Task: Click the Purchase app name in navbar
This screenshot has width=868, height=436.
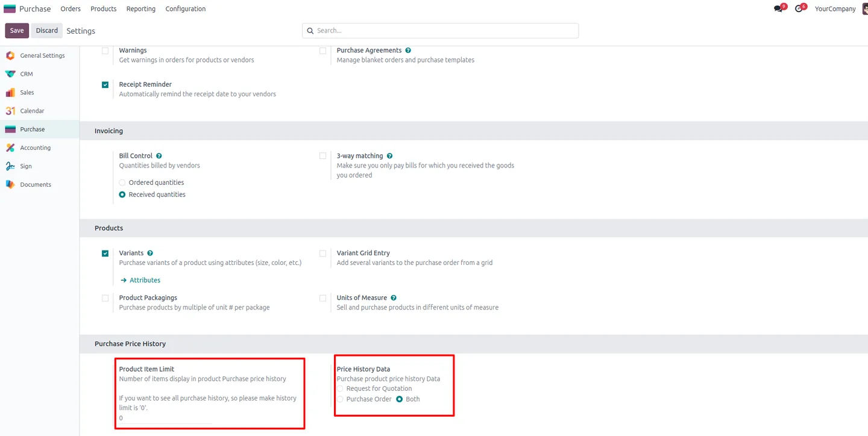Action: [x=35, y=9]
